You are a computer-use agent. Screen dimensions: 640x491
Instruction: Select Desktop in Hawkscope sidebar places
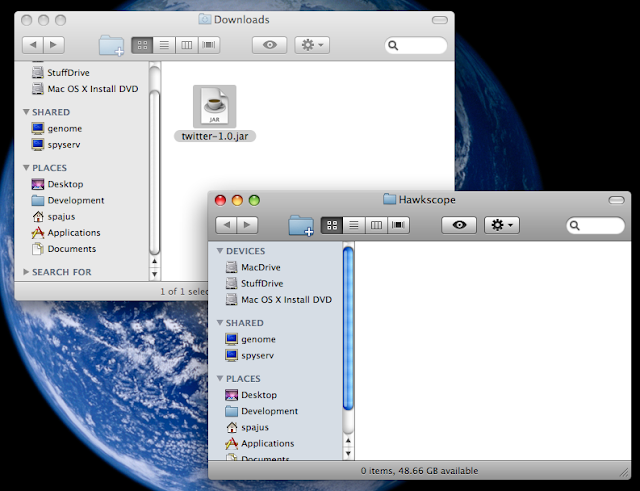[x=258, y=395]
